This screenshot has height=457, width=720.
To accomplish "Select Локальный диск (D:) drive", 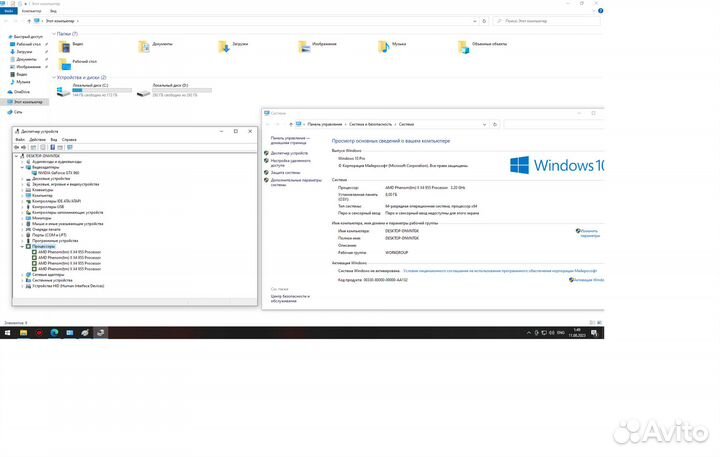I will click(x=174, y=90).
